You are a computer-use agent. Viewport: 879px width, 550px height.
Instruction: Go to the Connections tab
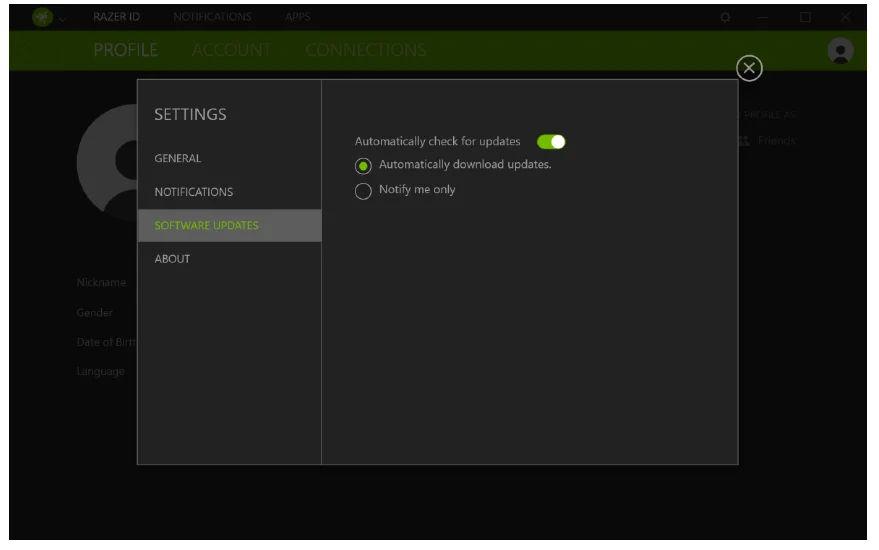click(x=366, y=50)
